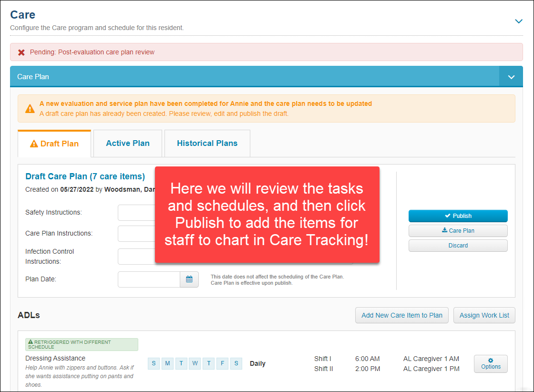Publish the draft care plan
The height and width of the screenshot is (392, 534).
coord(458,216)
